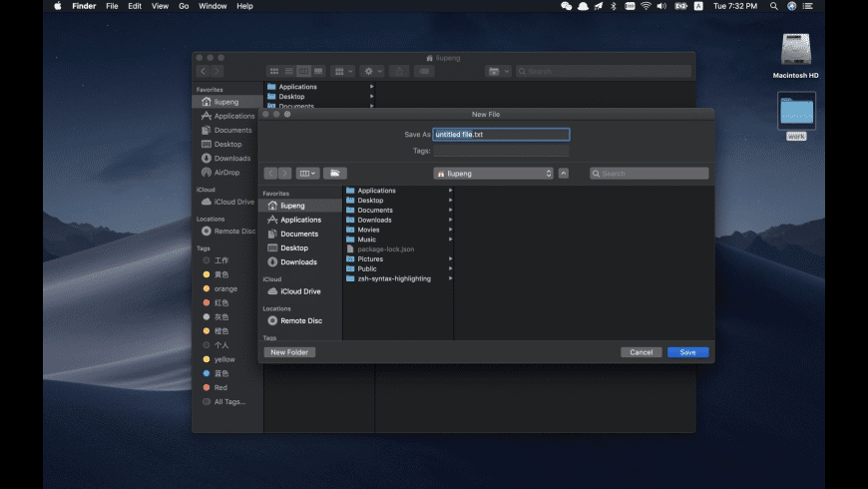Open Spotlight search icon
This screenshot has width=868, height=489.
(774, 6)
